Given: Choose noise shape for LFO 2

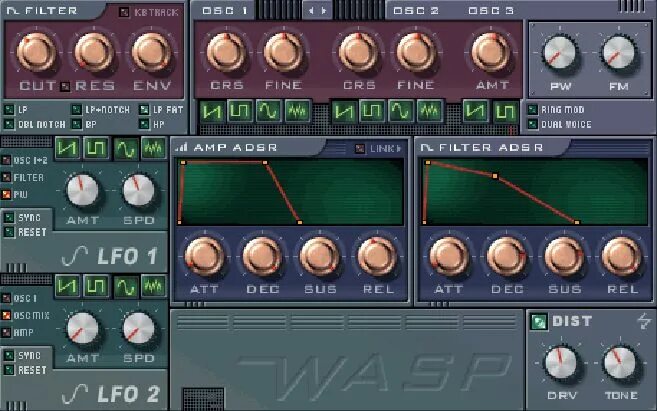Looking at the screenshot, I should pos(153,286).
